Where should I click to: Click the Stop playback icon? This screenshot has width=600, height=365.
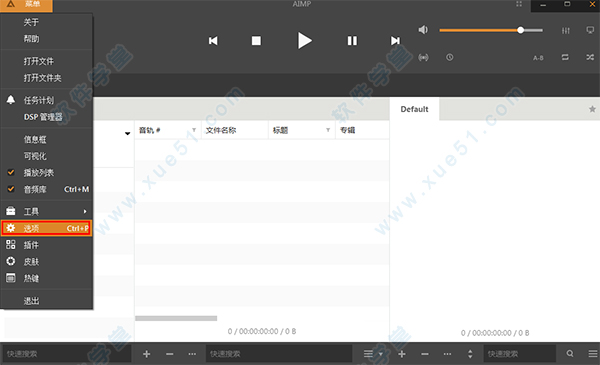tap(256, 41)
